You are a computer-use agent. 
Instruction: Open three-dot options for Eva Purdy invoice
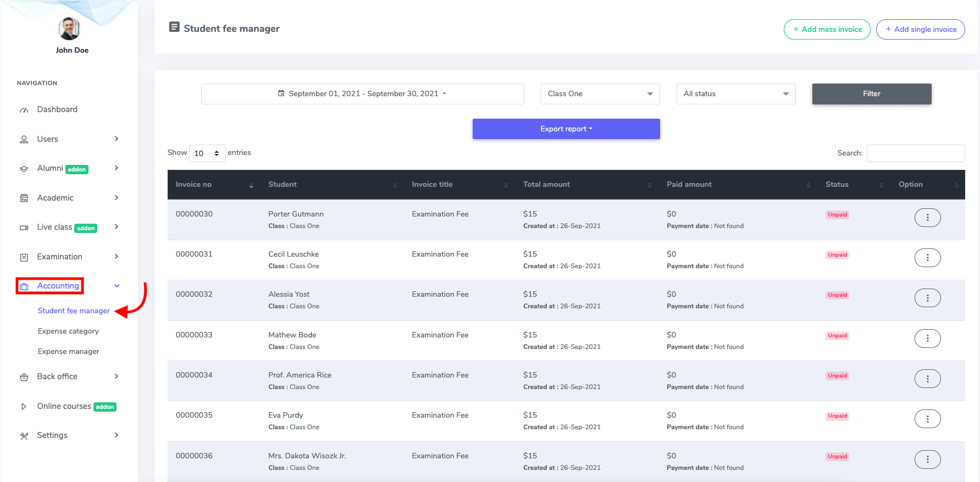[x=927, y=419]
